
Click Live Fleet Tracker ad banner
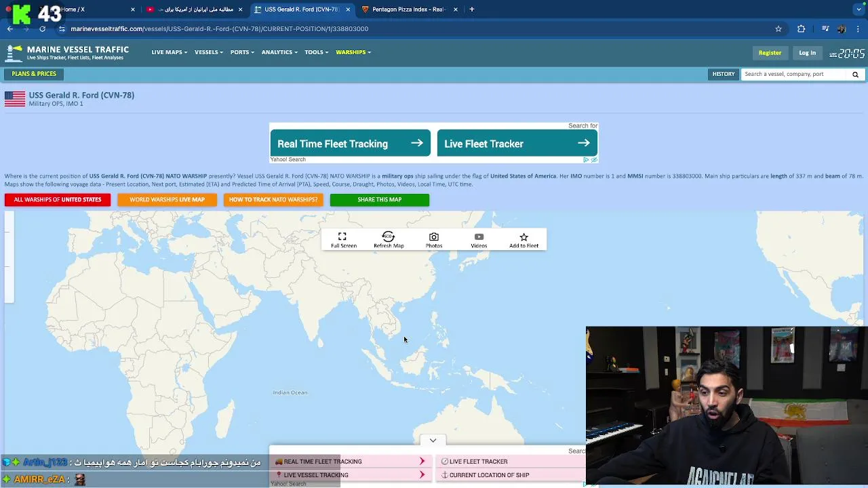coord(517,143)
